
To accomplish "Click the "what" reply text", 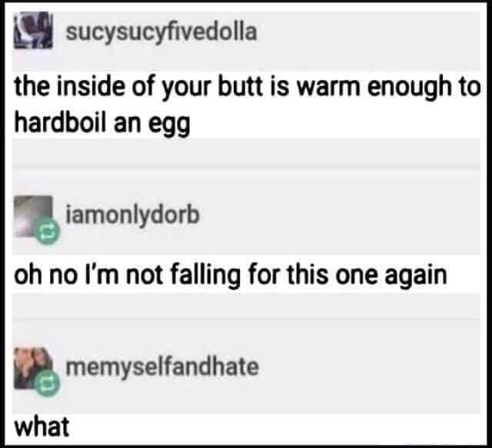I will click(x=42, y=426).
